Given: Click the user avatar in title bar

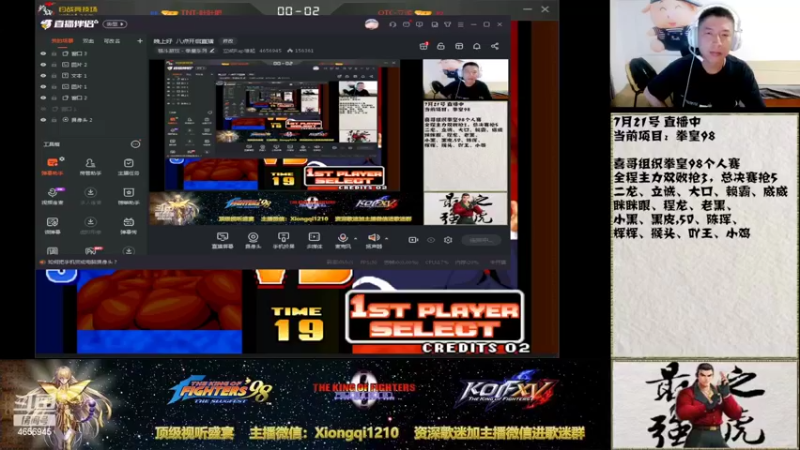Looking at the screenshot, I should 372,24.
